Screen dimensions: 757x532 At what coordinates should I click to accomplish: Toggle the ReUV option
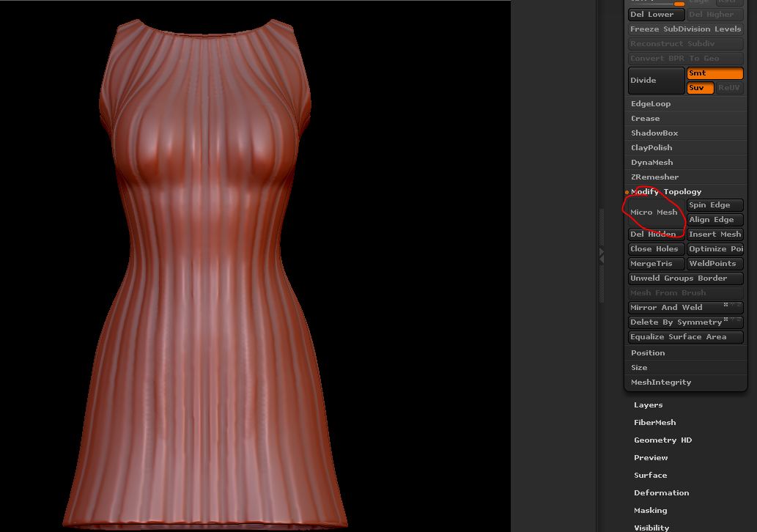(729, 88)
